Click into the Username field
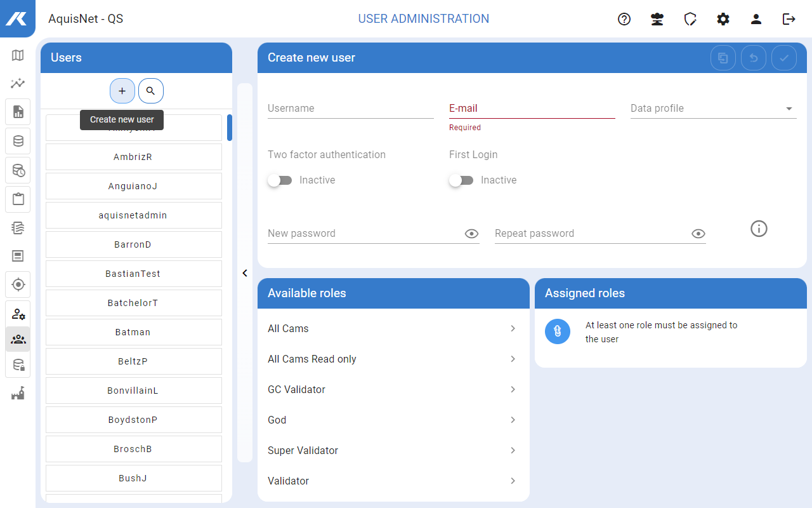Viewport: 812px width, 508px height. tap(350, 109)
